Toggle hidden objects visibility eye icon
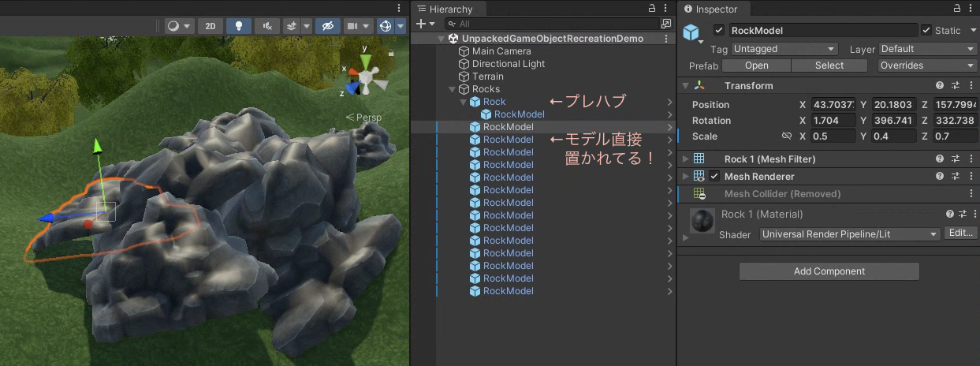Screen dimensions: 980x366 tap(328, 26)
